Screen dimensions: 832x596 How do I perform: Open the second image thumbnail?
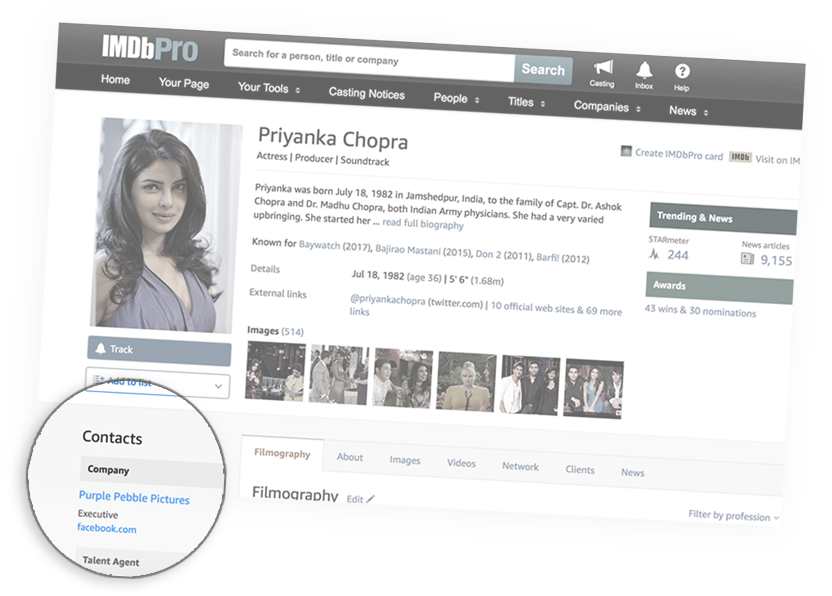pos(339,375)
